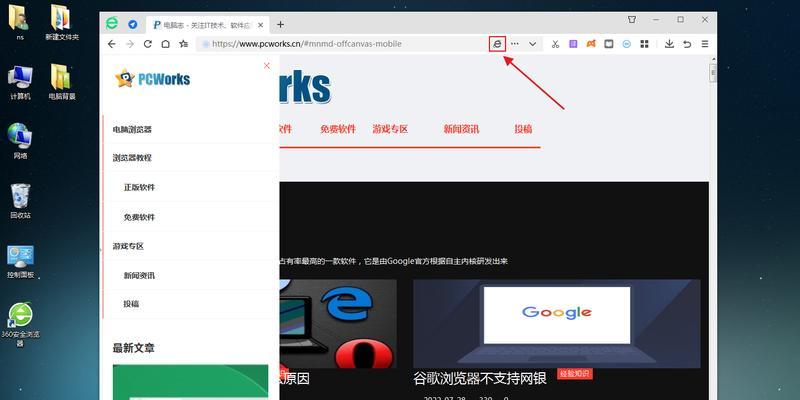This screenshot has width=800, height=400.
Task: Open the 电脑背景 desktop folder
Action: click(62, 82)
